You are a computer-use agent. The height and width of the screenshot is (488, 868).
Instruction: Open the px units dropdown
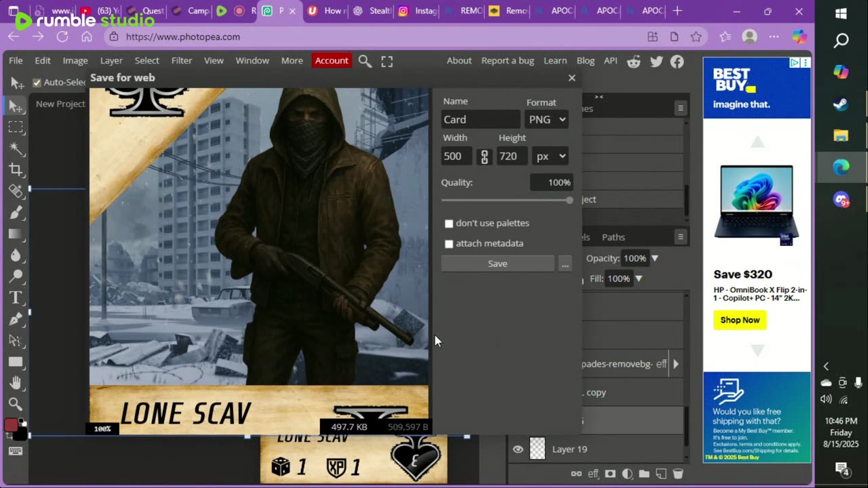(550, 157)
